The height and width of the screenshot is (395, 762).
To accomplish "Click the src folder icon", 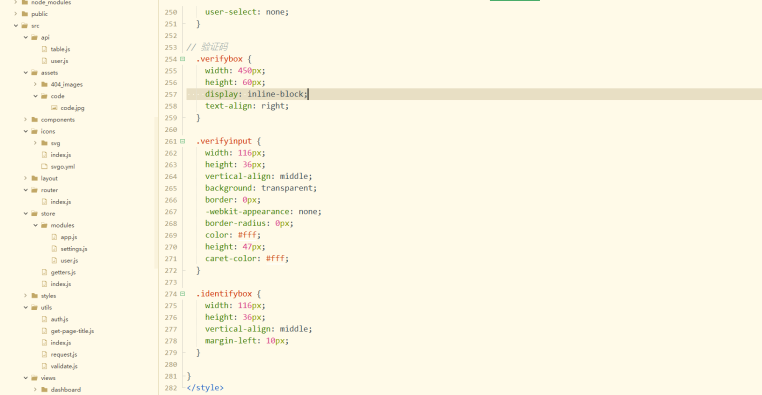I will (x=25, y=26).
